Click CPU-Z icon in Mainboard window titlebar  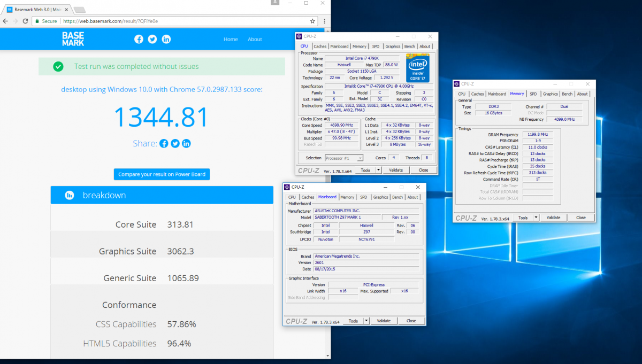pyautogui.click(x=287, y=187)
